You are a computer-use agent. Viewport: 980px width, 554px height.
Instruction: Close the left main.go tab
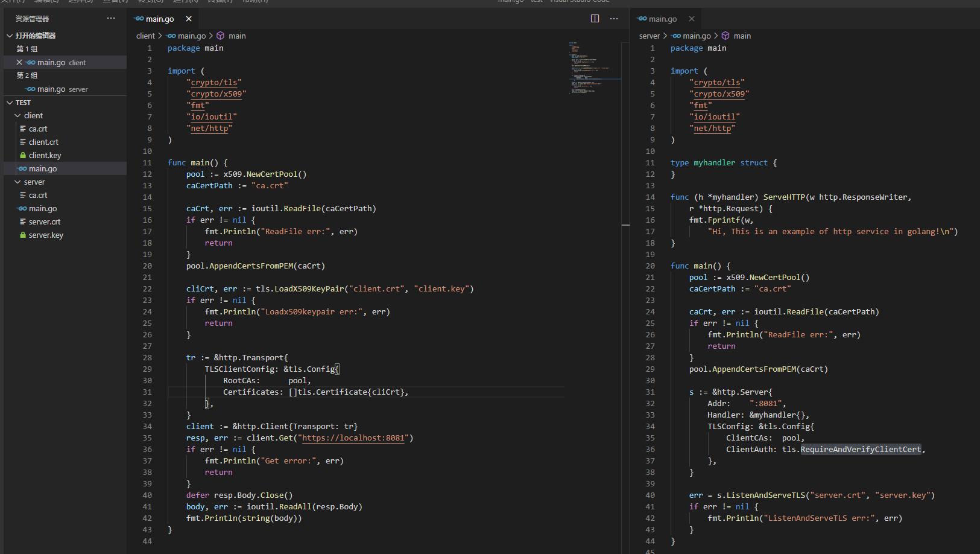[189, 19]
